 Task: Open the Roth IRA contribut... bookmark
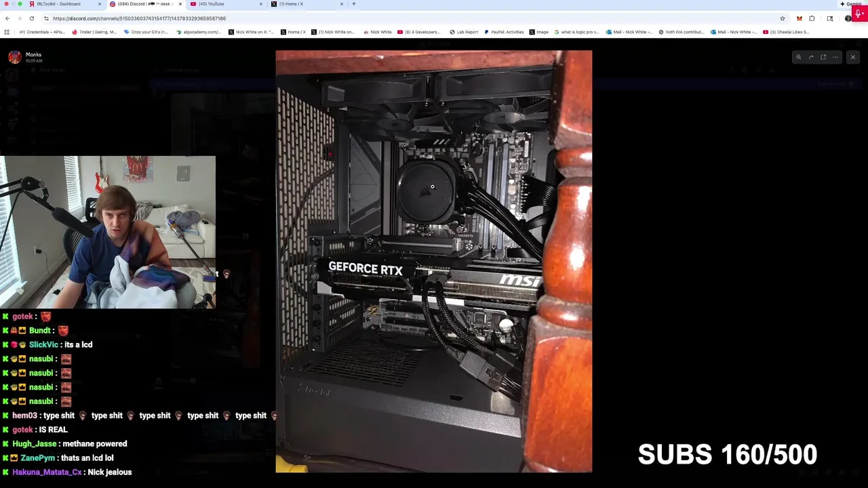coord(681,32)
